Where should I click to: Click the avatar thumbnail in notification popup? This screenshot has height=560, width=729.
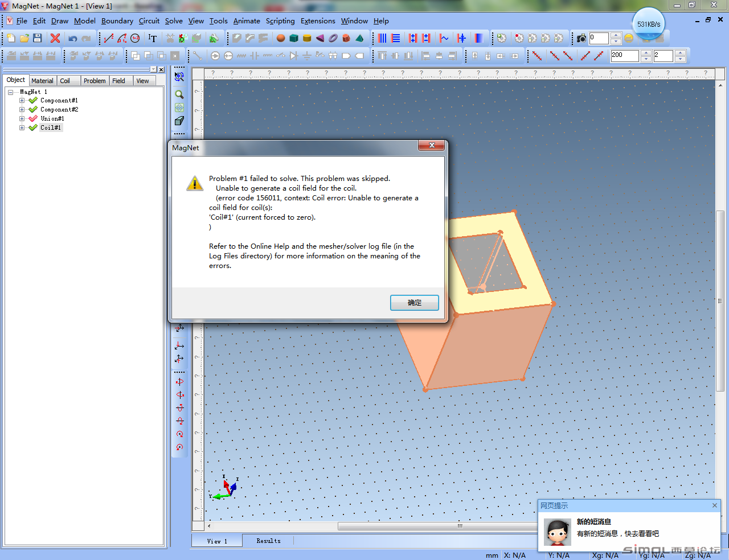(558, 532)
